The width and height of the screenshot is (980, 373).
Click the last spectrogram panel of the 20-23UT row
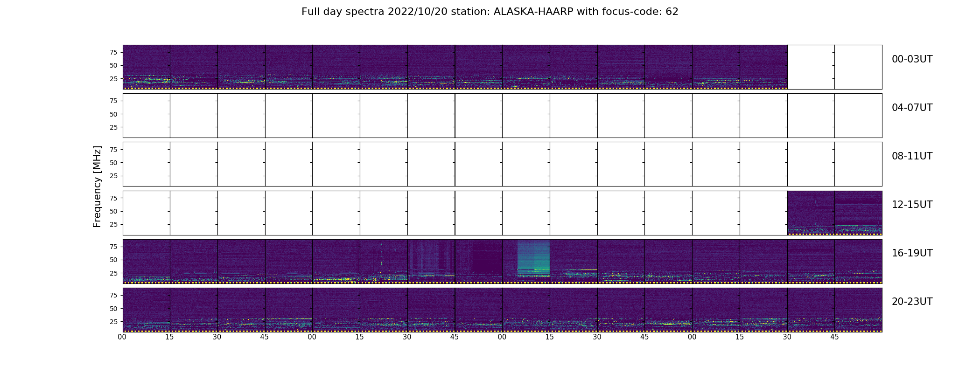[858, 310]
